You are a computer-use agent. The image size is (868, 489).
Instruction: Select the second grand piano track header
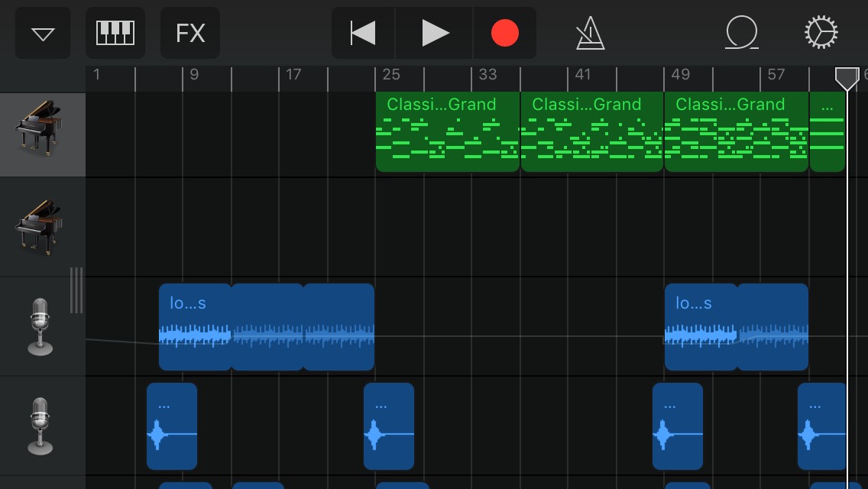pyautogui.click(x=43, y=227)
